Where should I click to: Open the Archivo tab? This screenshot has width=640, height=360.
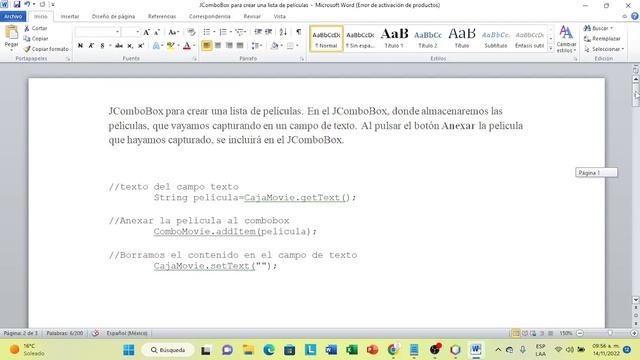click(x=13, y=16)
